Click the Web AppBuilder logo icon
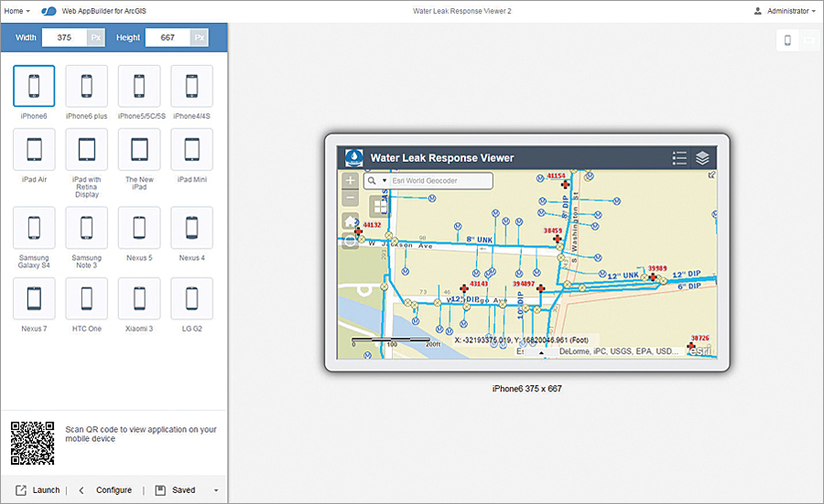 [49, 11]
